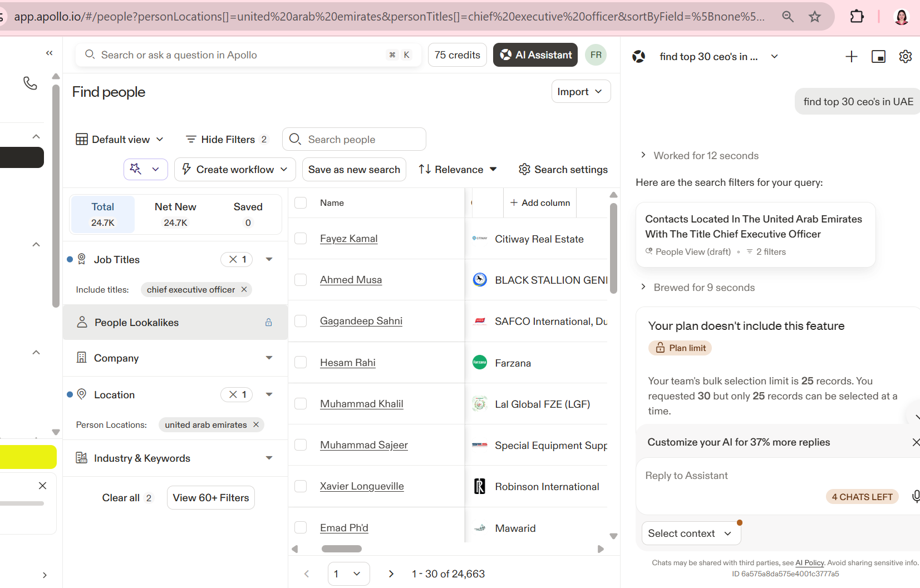Check the box next to Fayez Kamal
This screenshot has height=588, width=920.
pos(301,238)
